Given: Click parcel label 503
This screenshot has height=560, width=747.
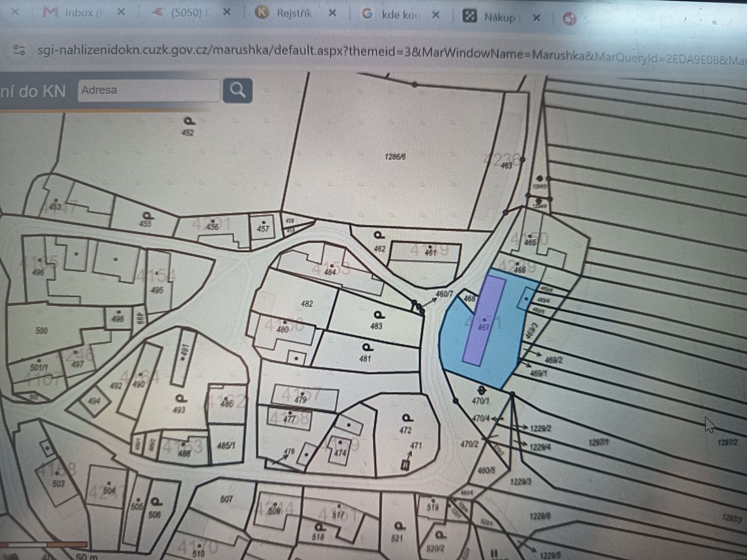Looking at the screenshot, I should tap(59, 483).
